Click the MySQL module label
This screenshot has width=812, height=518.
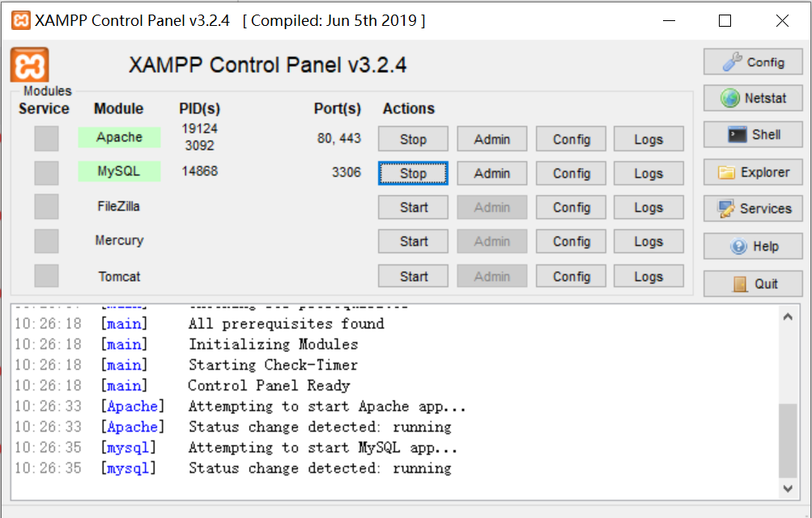click(119, 172)
